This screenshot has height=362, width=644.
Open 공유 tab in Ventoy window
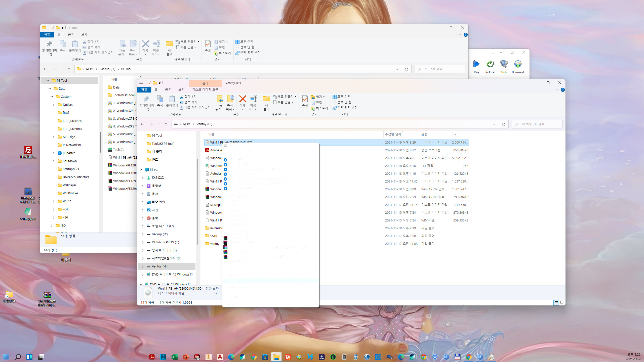(x=168, y=89)
